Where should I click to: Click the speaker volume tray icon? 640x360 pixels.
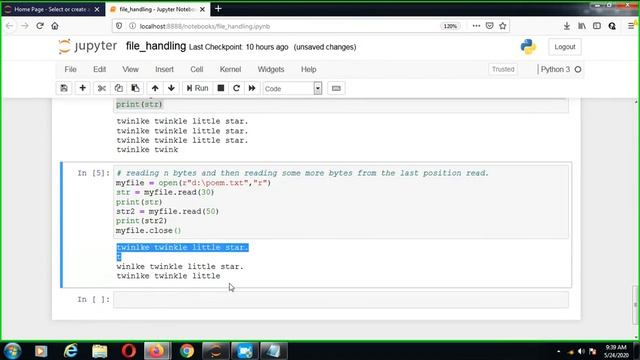(x=581, y=351)
